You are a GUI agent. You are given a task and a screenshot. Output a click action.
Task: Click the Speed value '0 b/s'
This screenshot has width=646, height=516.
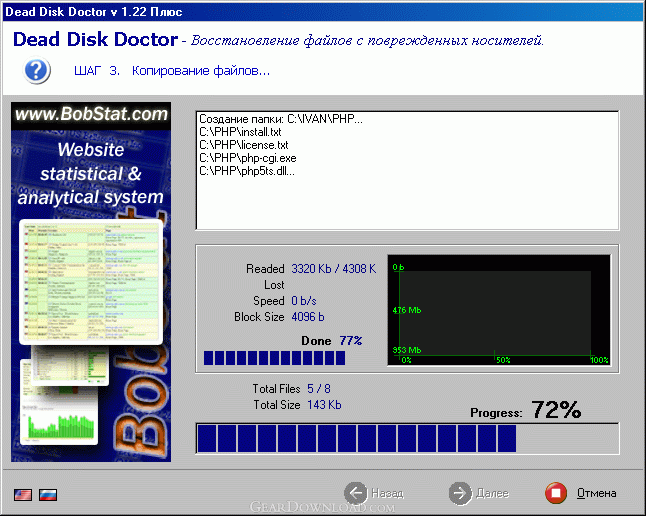(304, 301)
